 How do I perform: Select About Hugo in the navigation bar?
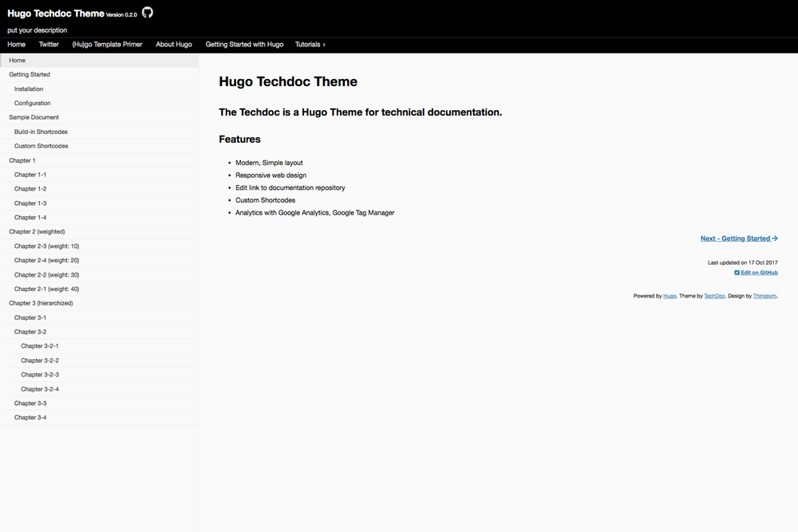tap(174, 44)
